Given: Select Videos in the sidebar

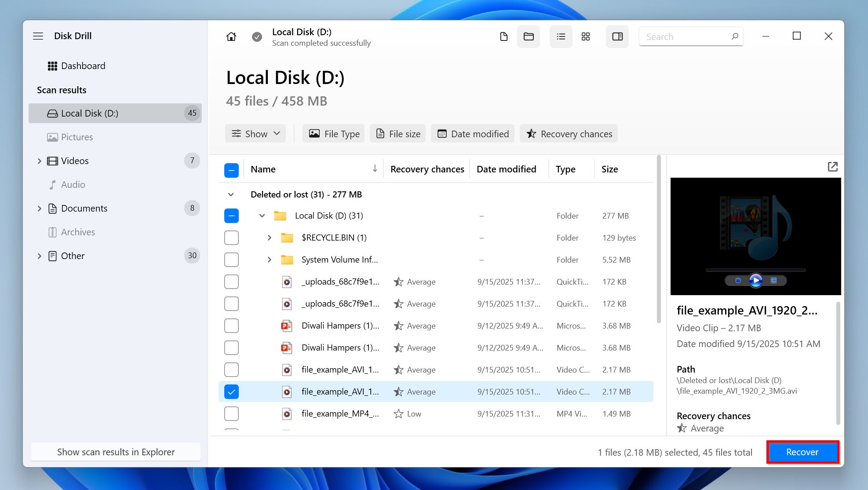Looking at the screenshot, I should 75,161.
